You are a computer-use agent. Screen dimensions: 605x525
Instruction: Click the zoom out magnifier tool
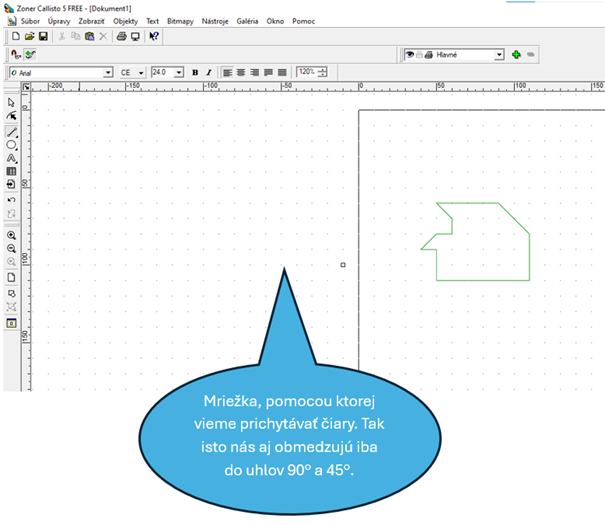[11, 248]
